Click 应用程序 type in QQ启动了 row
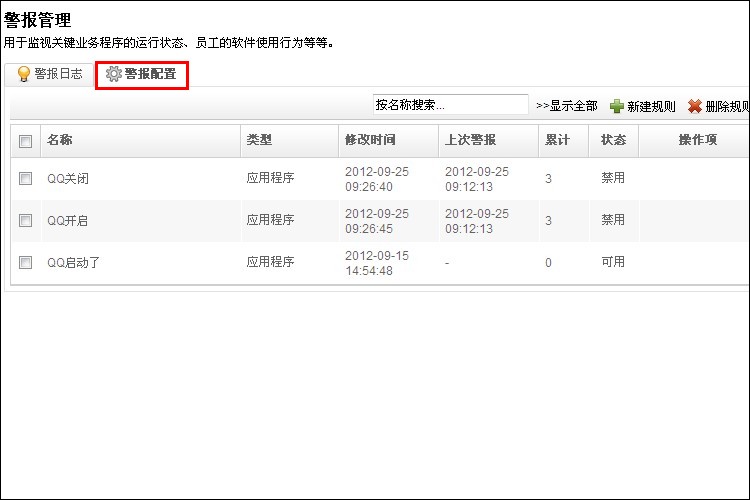The image size is (750, 500). (270, 262)
